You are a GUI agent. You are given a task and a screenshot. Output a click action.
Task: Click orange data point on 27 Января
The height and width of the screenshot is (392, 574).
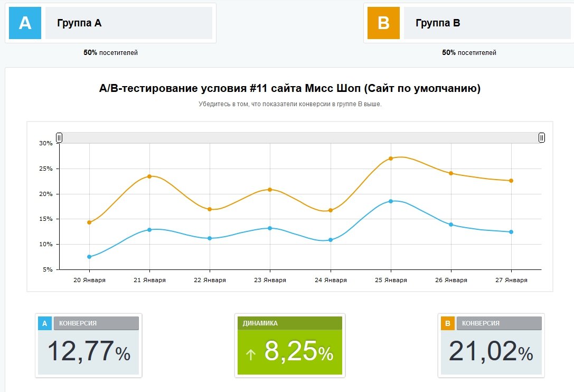click(511, 181)
